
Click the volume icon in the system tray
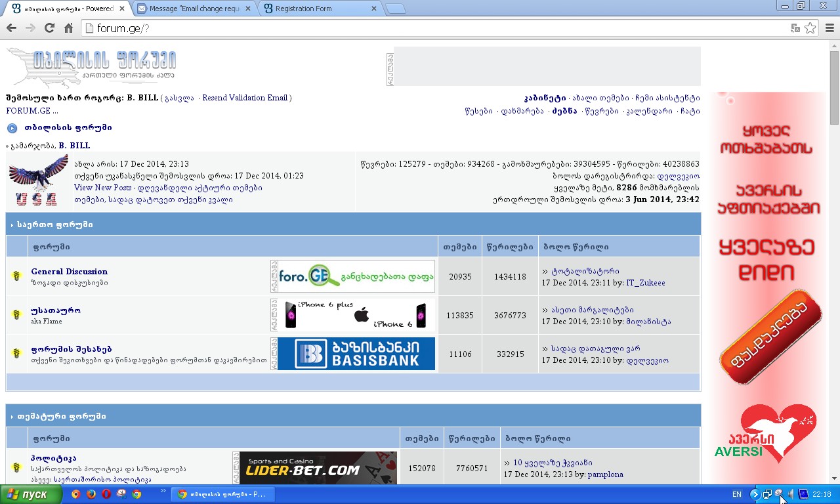tap(790, 494)
